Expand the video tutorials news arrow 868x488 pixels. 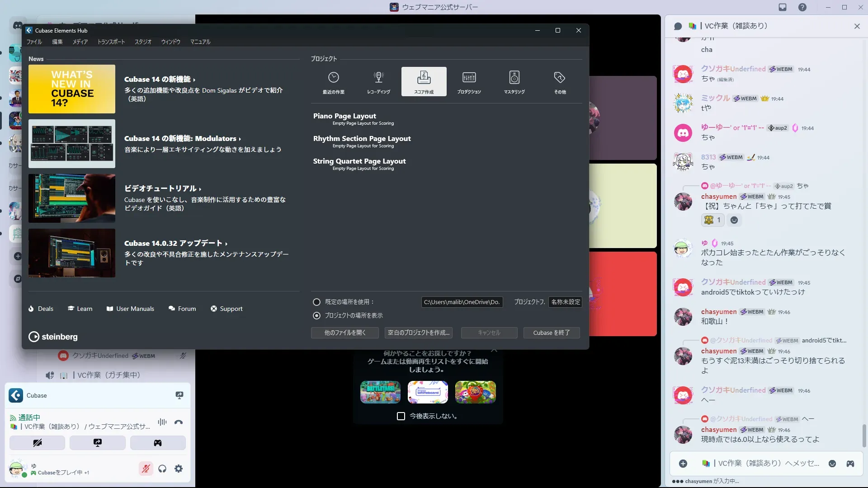pyautogui.click(x=200, y=189)
